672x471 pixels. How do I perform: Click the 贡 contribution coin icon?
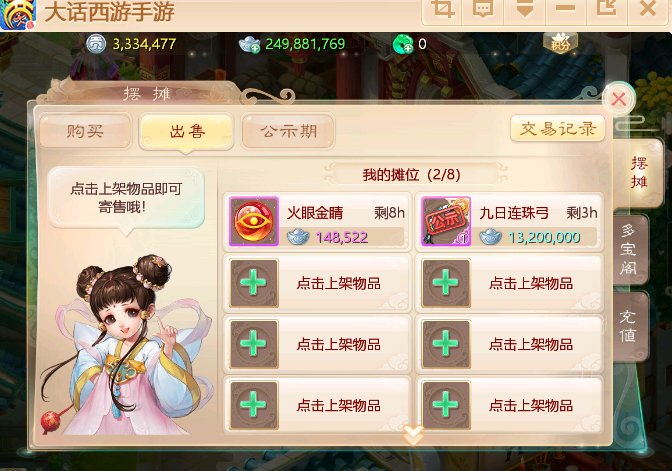point(96,44)
